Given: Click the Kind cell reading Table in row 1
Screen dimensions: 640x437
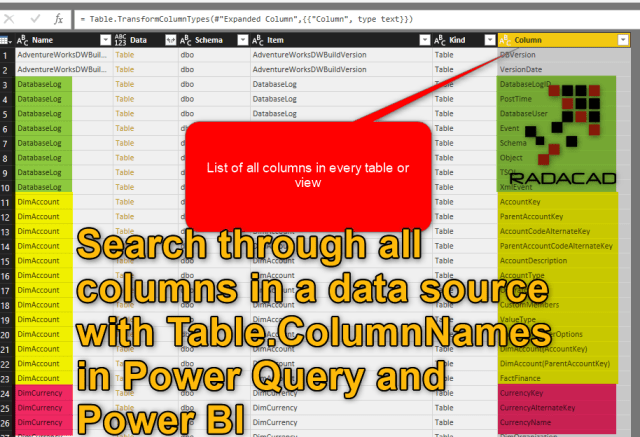Looking at the screenshot, I should coord(464,55).
